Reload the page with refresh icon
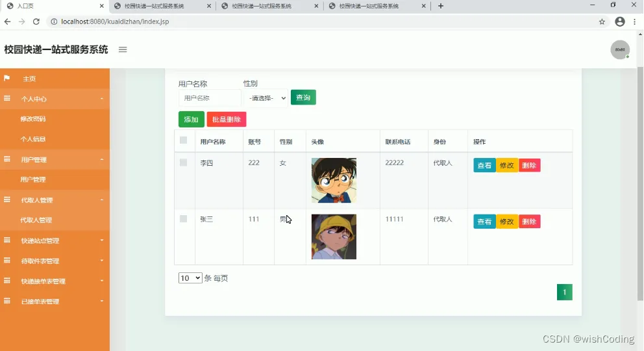The height and width of the screenshot is (351, 644). click(x=36, y=21)
